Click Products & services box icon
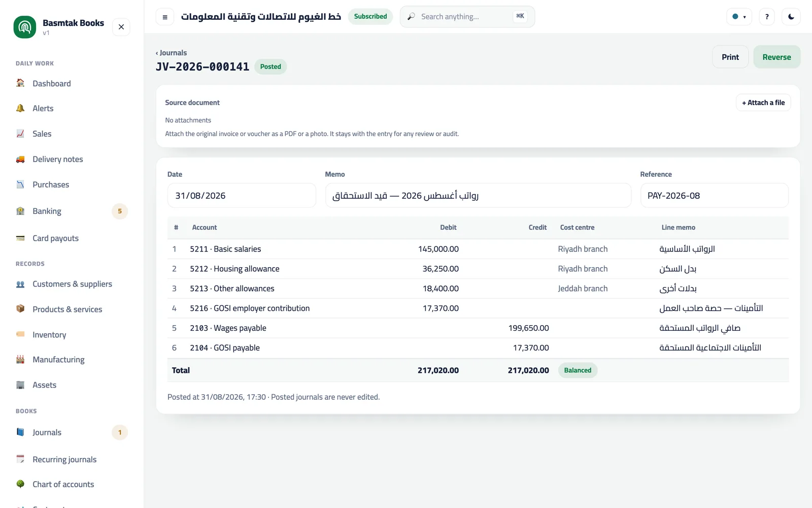 coord(20,309)
